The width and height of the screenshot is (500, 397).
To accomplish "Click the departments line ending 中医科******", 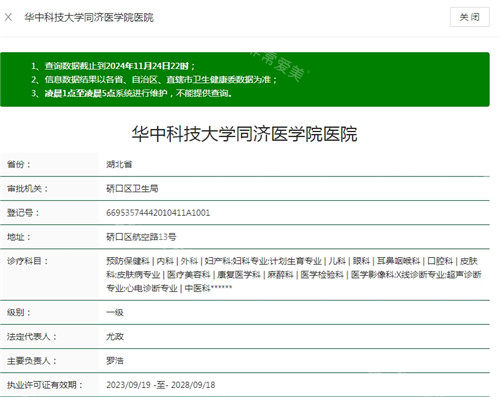I will pyautogui.click(x=169, y=288).
